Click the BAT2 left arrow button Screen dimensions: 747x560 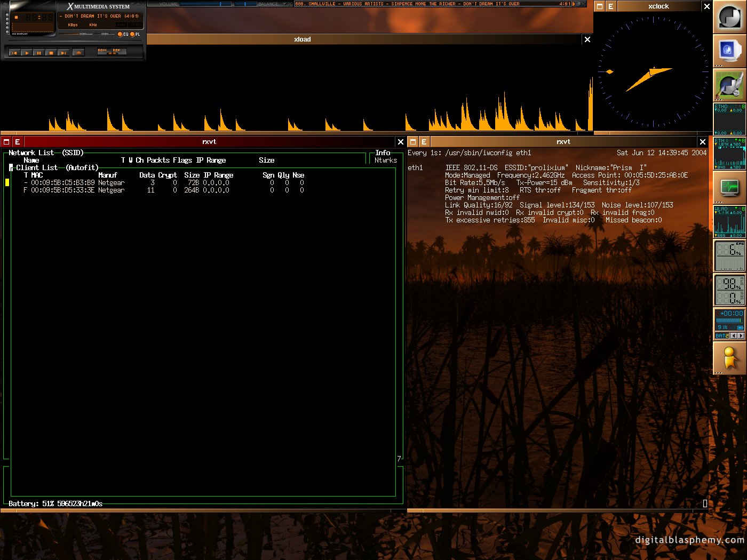click(733, 336)
